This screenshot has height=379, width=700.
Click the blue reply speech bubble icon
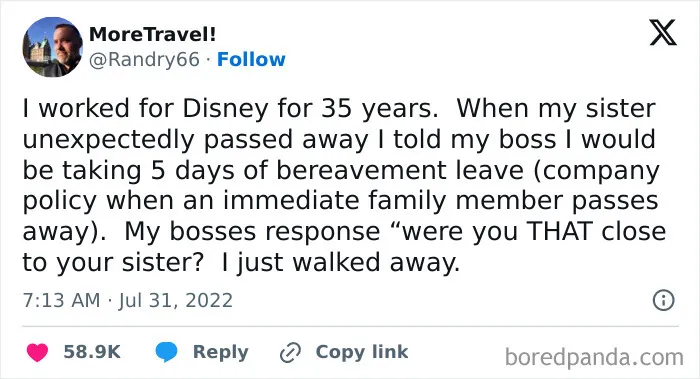pyautogui.click(x=167, y=352)
